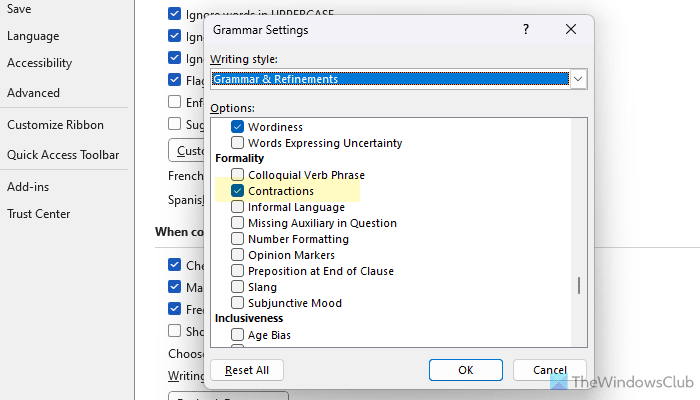Enable Subjunctive Mood checking
The width and height of the screenshot is (700, 400).
[x=238, y=303]
